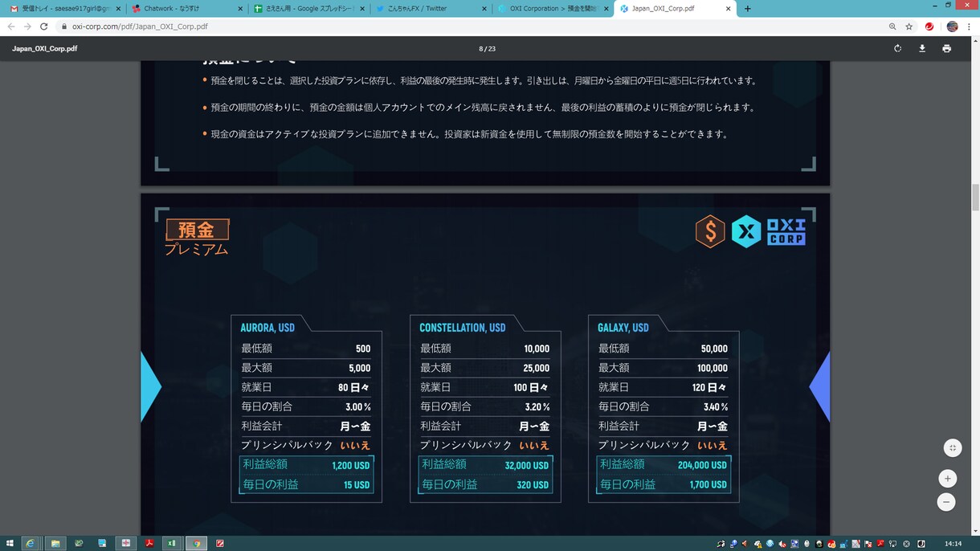Open Excel from taskbar

pyautogui.click(x=172, y=544)
